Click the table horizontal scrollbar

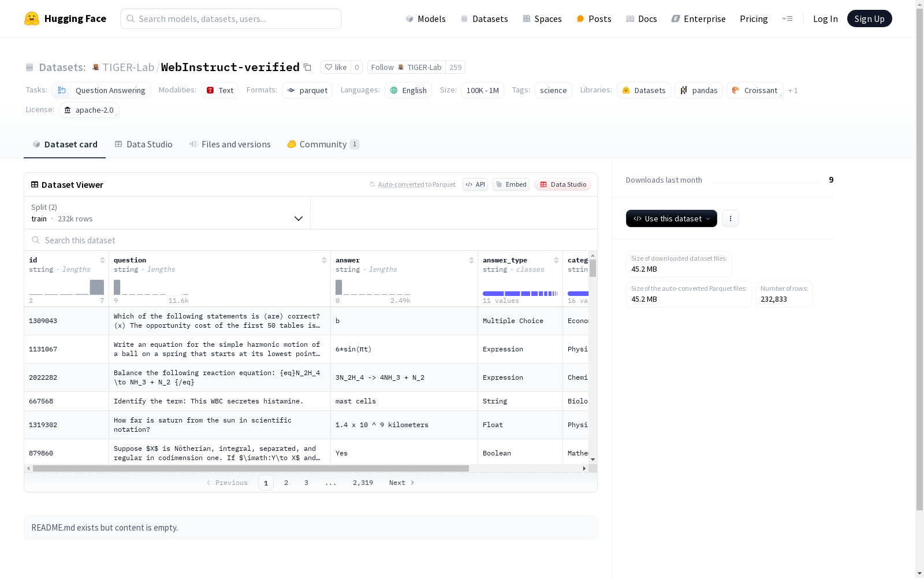[x=251, y=468]
